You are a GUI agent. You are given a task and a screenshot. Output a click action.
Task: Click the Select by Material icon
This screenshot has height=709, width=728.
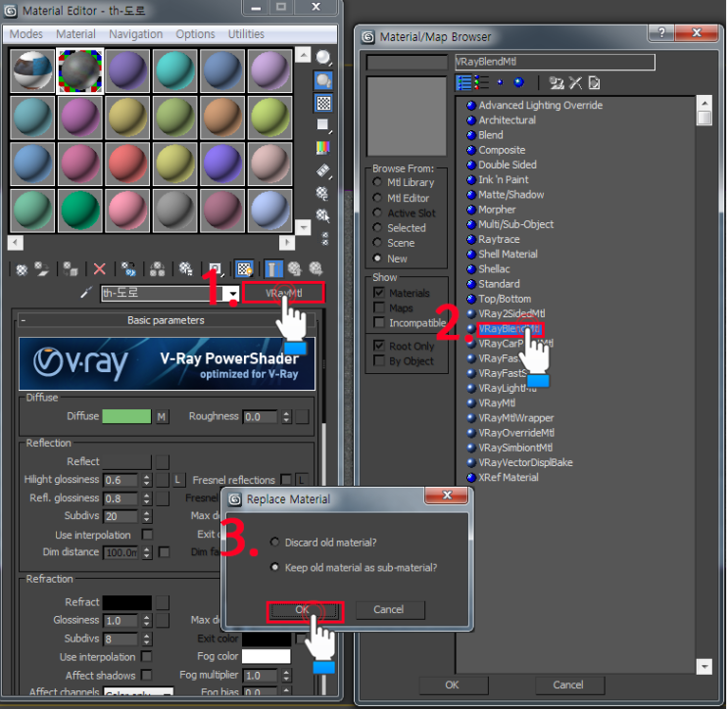tap(322, 215)
